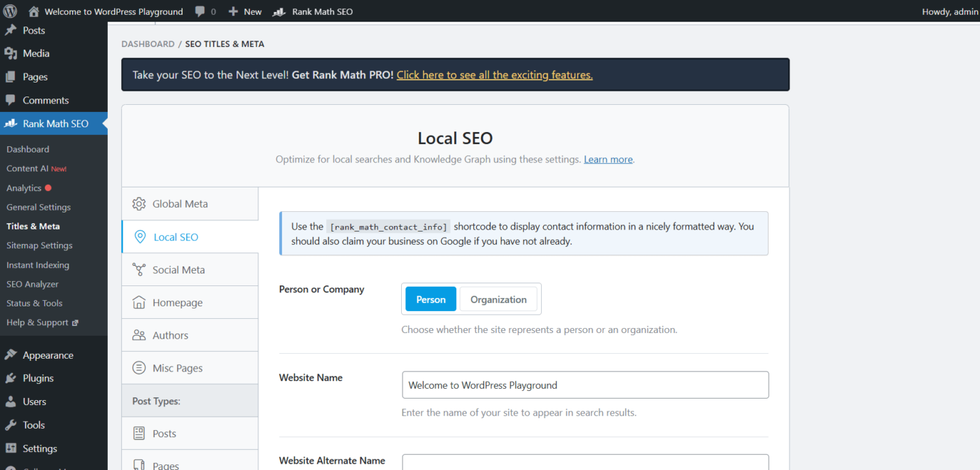Image resolution: width=980 pixels, height=470 pixels.
Task: Click the Misc Pages list icon
Action: point(139,369)
